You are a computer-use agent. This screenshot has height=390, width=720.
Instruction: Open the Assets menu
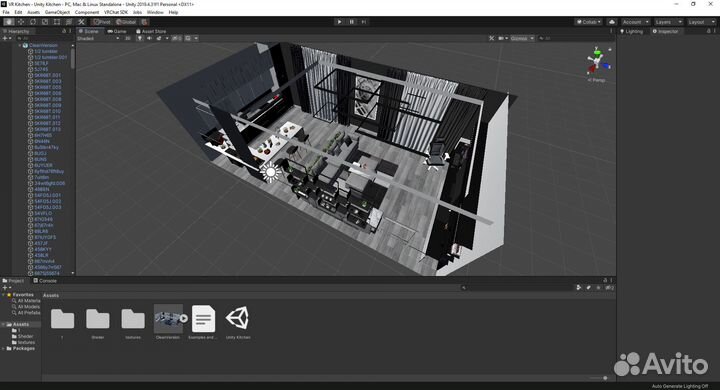click(x=34, y=12)
